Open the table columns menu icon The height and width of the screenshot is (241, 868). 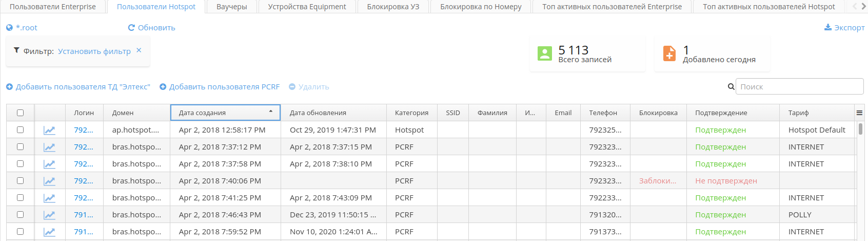click(859, 113)
